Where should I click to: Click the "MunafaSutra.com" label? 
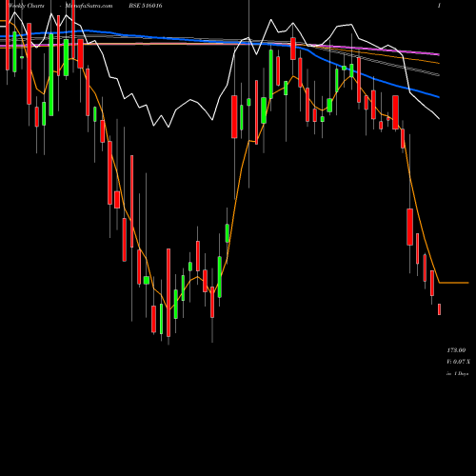coord(89,6)
